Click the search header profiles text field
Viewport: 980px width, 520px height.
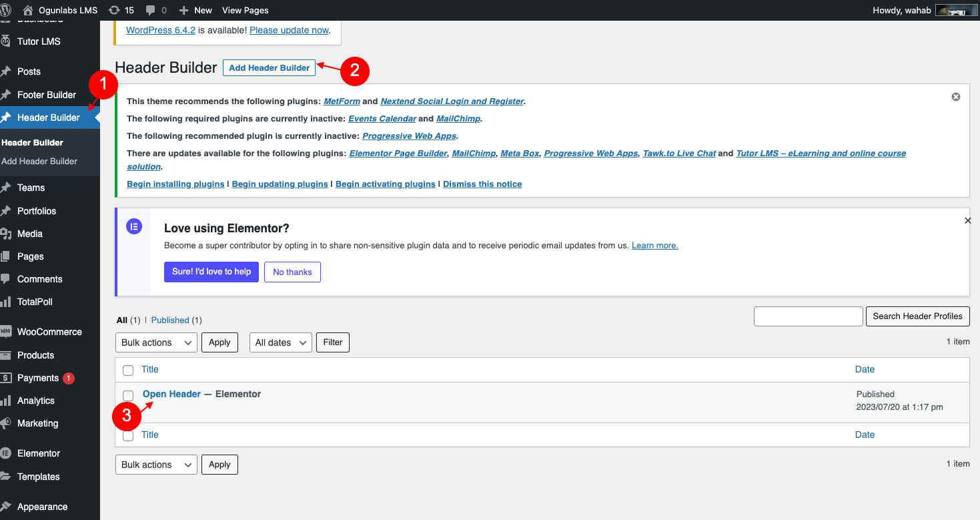tap(809, 316)
